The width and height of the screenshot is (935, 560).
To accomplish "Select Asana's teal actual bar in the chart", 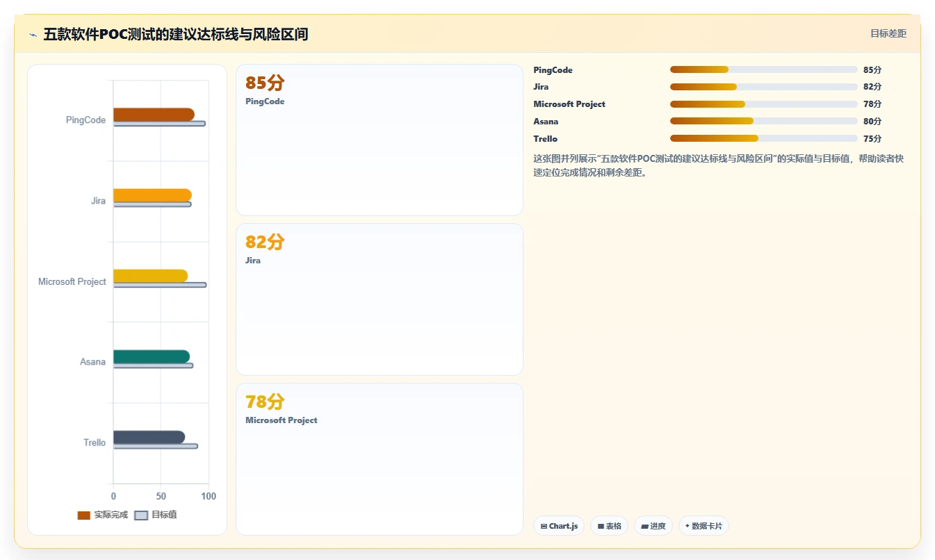I will (x=152, y=356).
